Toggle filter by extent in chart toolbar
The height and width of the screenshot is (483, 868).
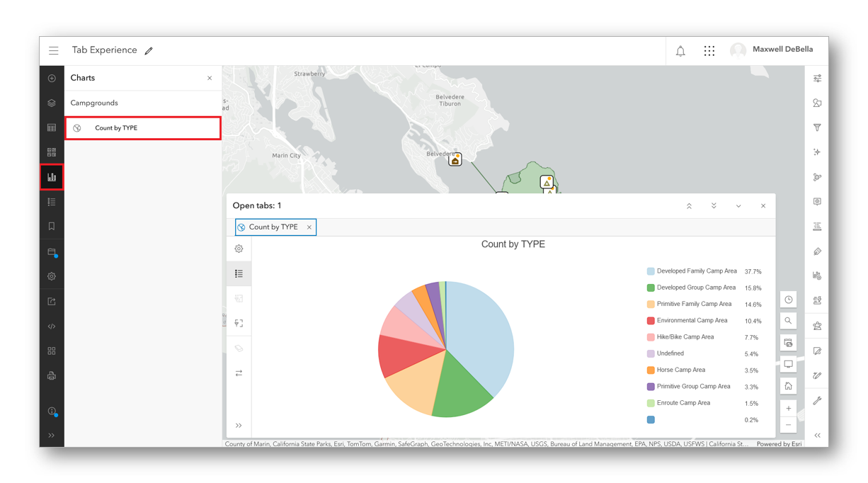[x=239, y=324]
